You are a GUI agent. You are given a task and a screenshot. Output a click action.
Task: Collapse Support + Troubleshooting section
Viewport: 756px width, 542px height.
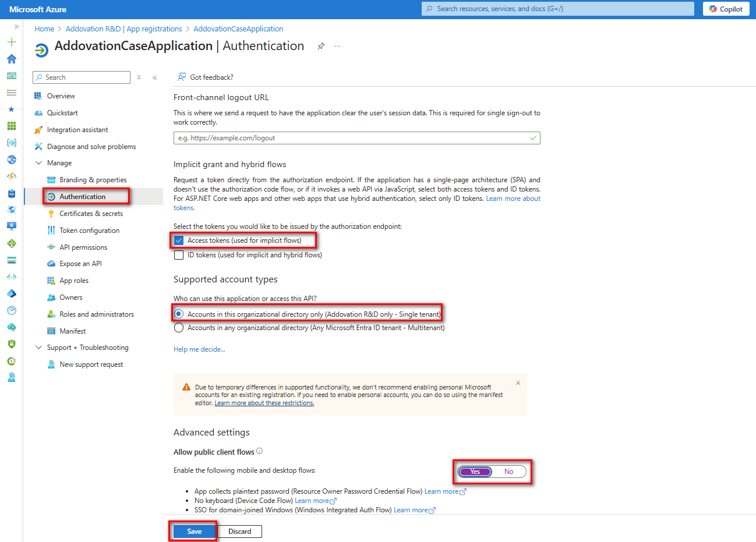click(39, 348)
